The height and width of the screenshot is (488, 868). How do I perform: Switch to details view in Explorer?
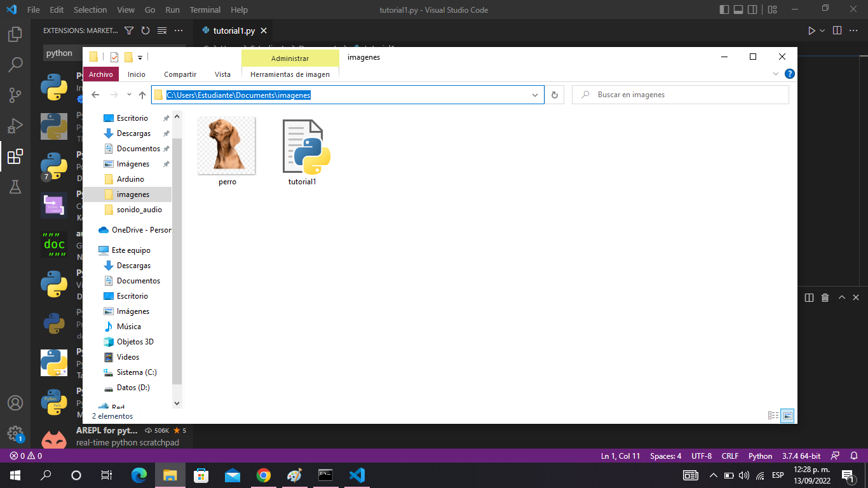coord(773,416)
